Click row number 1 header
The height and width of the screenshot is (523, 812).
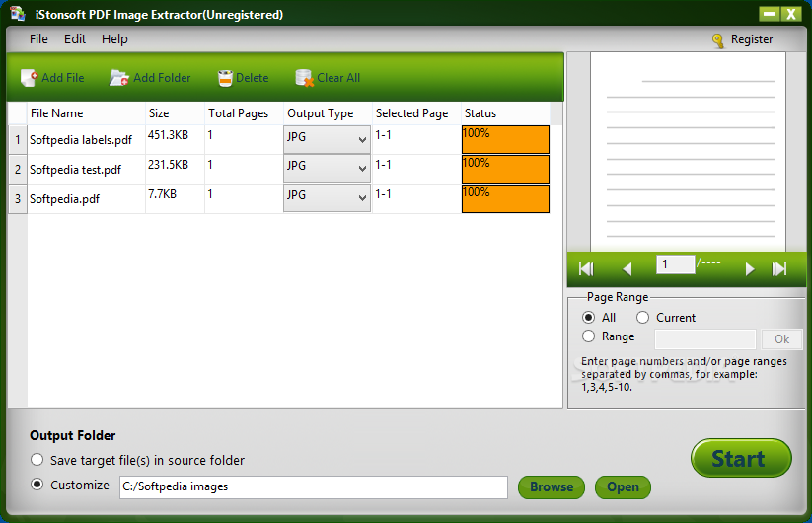[x=18, y=139]
